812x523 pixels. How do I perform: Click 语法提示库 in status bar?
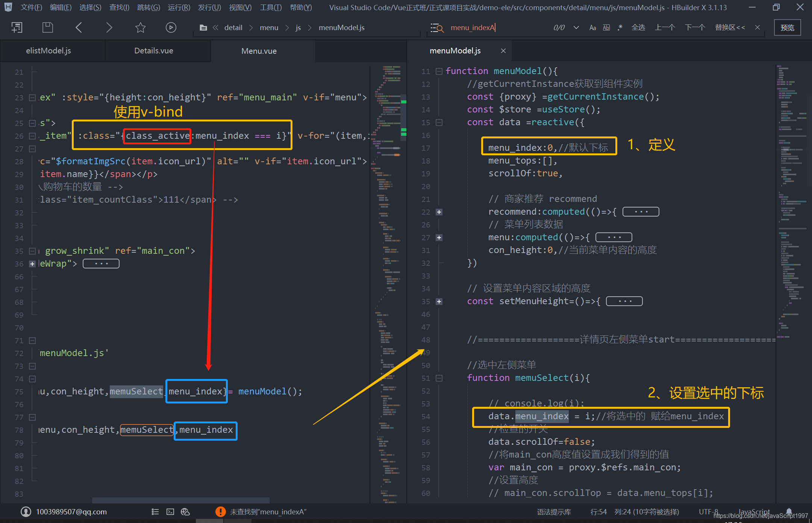point(554,512)
